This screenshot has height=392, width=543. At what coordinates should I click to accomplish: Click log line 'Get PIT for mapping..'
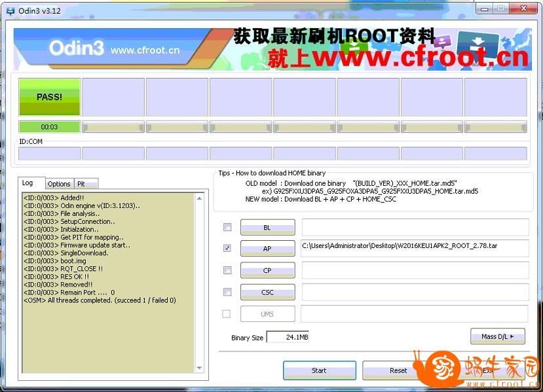[73, 237]
